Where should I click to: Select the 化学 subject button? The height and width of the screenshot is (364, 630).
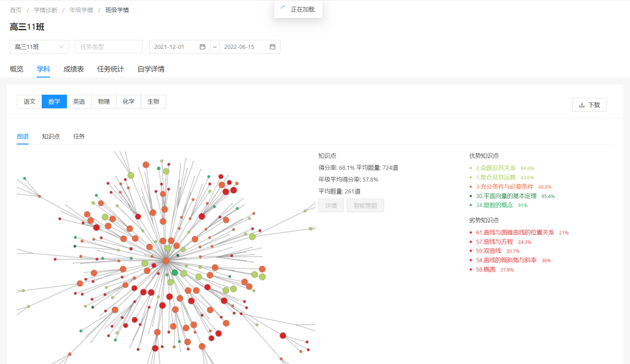tap(129, 101)
